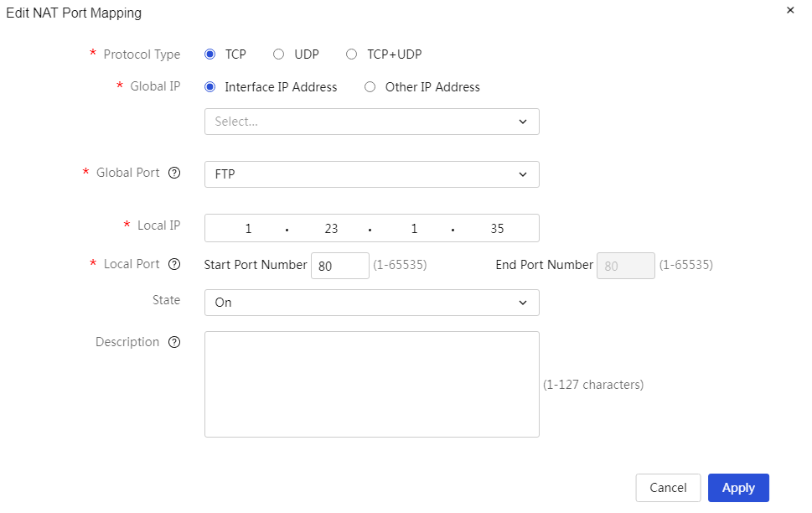Click inside the Description text area

click(x=372, y=385)
